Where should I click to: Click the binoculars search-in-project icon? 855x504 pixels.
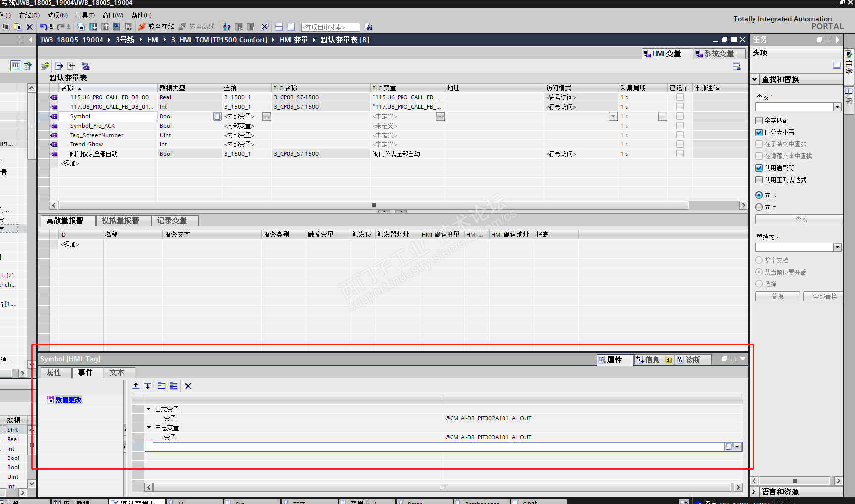[369, 27]
